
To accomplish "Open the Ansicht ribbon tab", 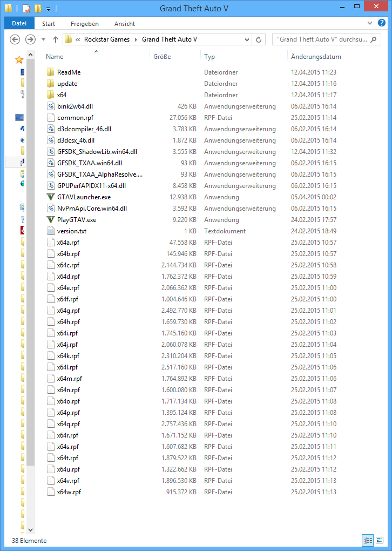I will tap(125, 24).
